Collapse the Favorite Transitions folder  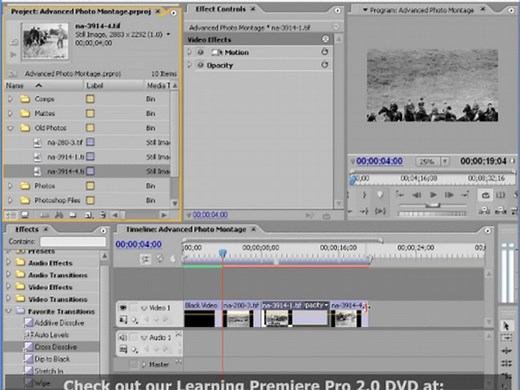click(9, 311)
